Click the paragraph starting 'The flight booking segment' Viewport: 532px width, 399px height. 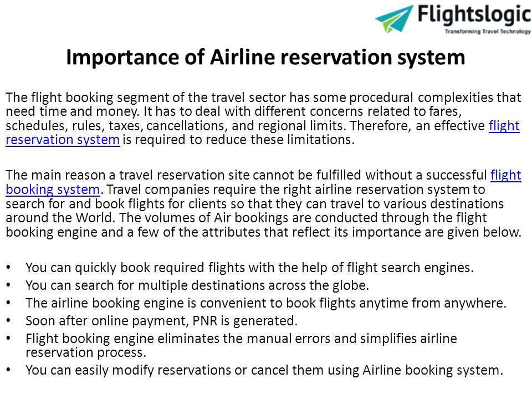(263, 119)
